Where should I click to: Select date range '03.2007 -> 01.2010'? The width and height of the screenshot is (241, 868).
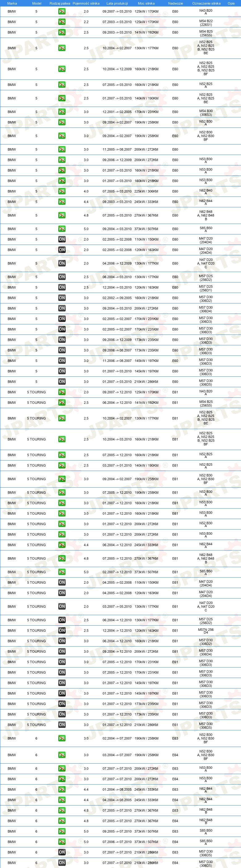point(117,465)
